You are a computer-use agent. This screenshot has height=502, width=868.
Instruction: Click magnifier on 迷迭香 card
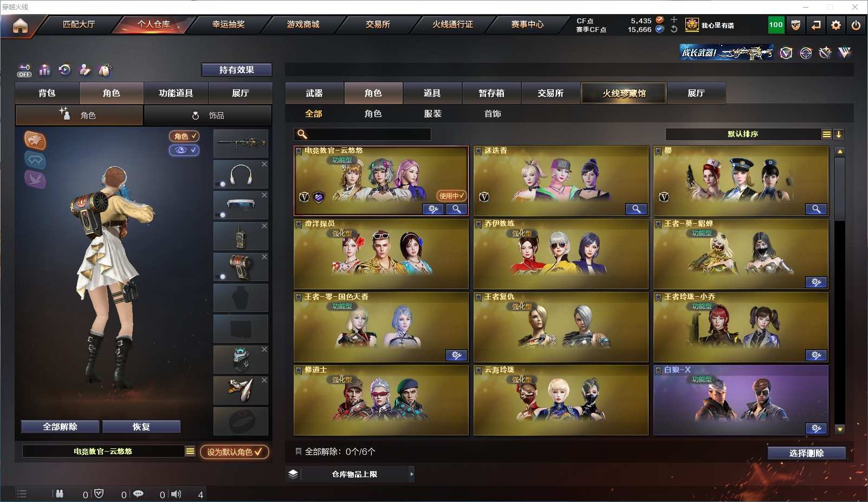[636, 208]
